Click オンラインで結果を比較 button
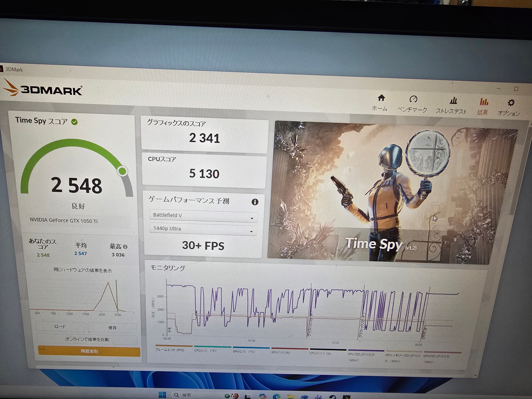The width and height of the screenshot is (532, 399). [87, 339]
